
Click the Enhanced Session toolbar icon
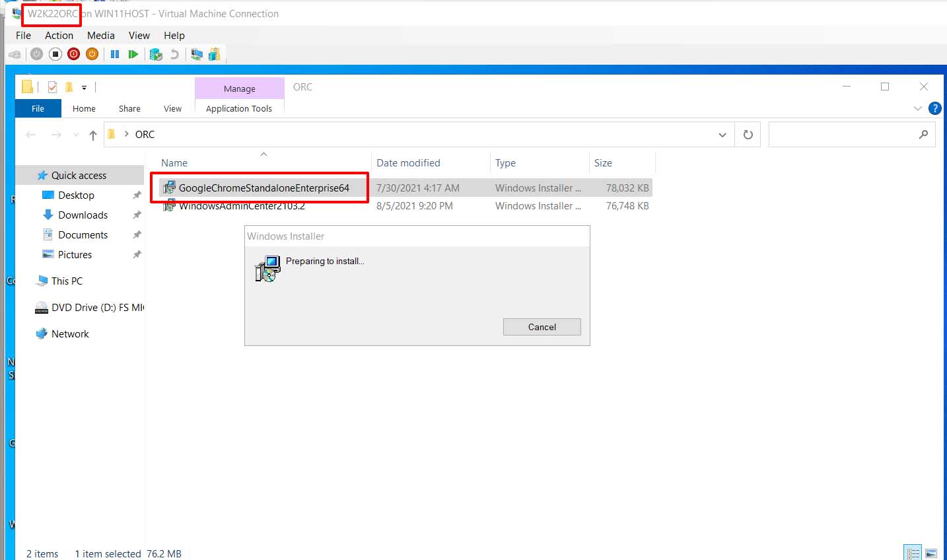pyautogui.click(x=197, y=54)
